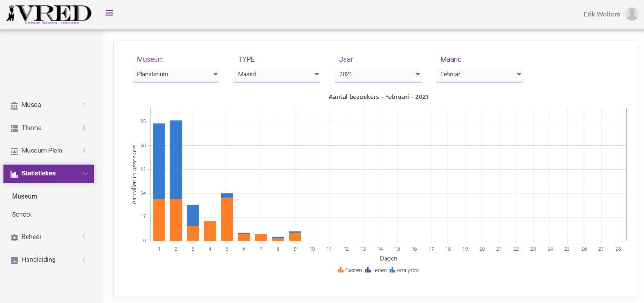
Task: Open the TYPE dropdown showing Maand
Action: tap(277, 74)
